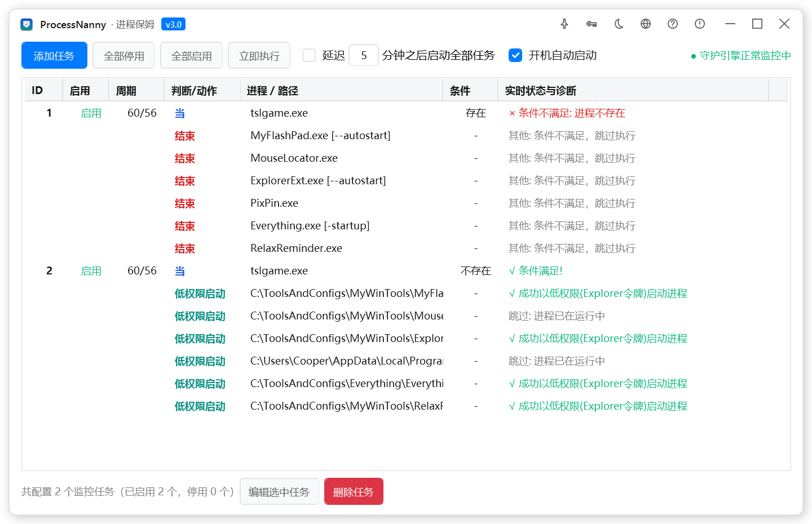Click the key icon in the title bar

tap(592, 24)
